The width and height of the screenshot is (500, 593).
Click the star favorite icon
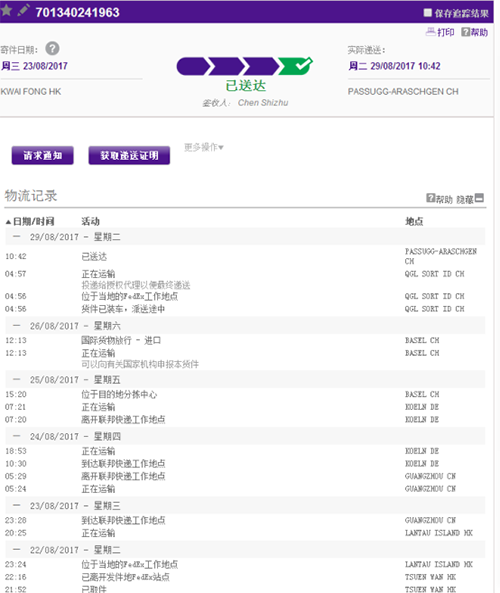[x=6, y=10]
